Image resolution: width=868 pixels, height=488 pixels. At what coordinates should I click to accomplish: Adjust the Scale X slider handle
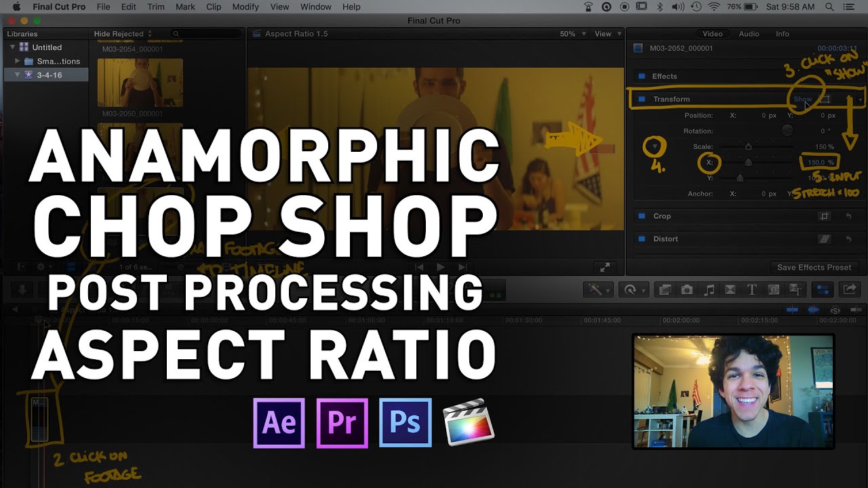749,162
